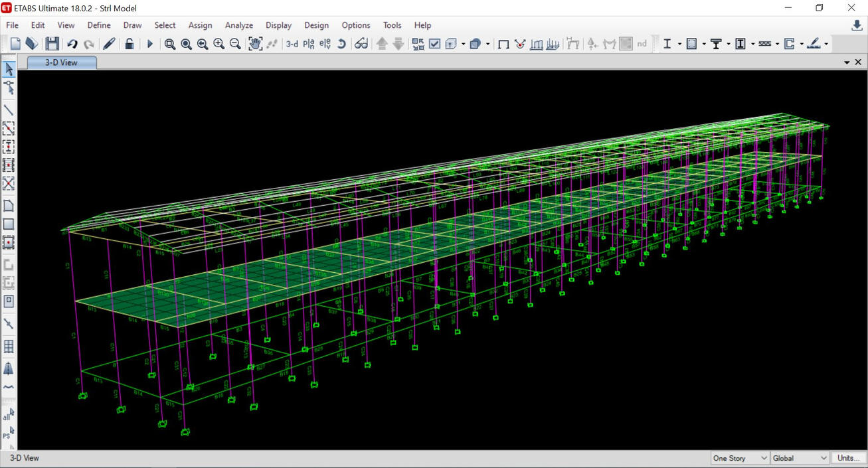Image resolution: width=868 pixels, height=468 pixels.
Task: Toggle the model lock padlock
Action: tap(130, 43)
